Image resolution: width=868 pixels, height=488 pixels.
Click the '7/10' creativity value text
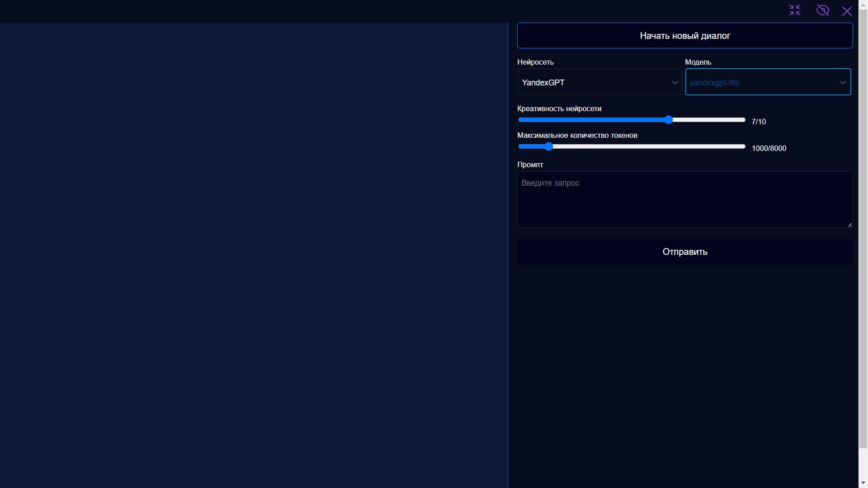[759, 122]
